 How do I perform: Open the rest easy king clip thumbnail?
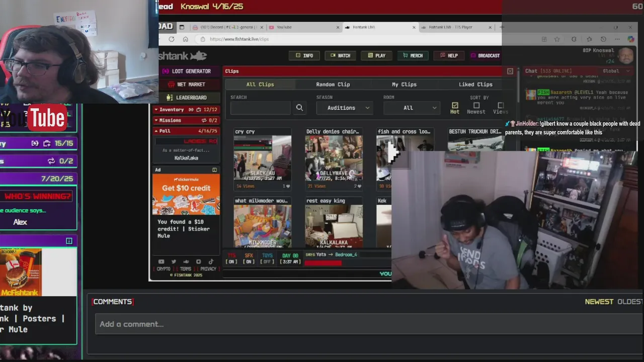point(334,226)
